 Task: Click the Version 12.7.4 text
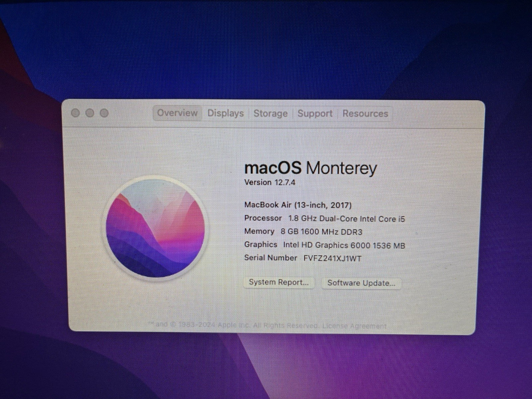[x=270, y=182]
